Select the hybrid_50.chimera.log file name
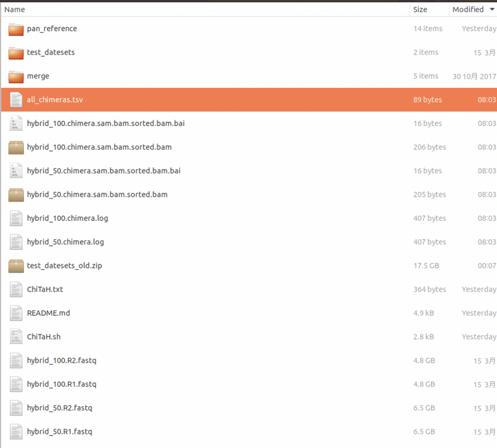 coord(65,242)
